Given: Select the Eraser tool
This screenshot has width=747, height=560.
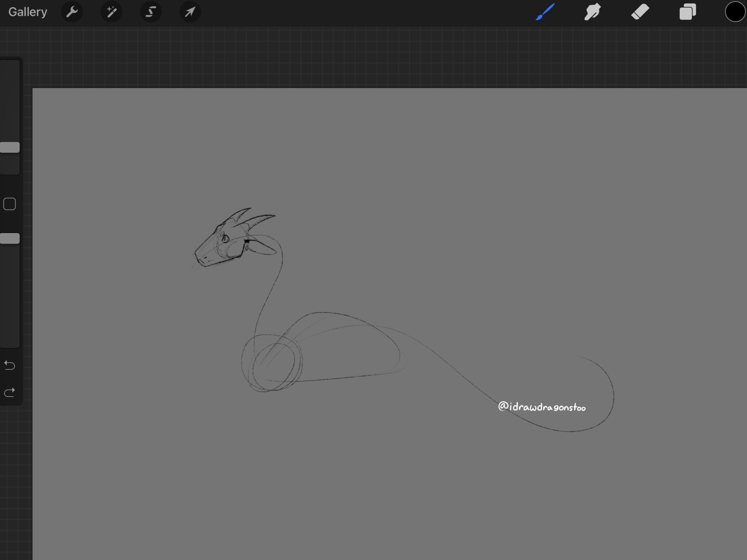Looking at the screenshot, I should coord(640,12).
